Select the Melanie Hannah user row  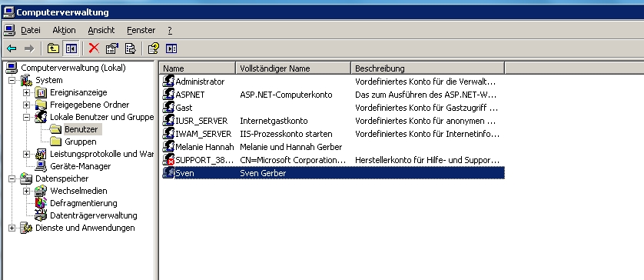coord(333,147)
